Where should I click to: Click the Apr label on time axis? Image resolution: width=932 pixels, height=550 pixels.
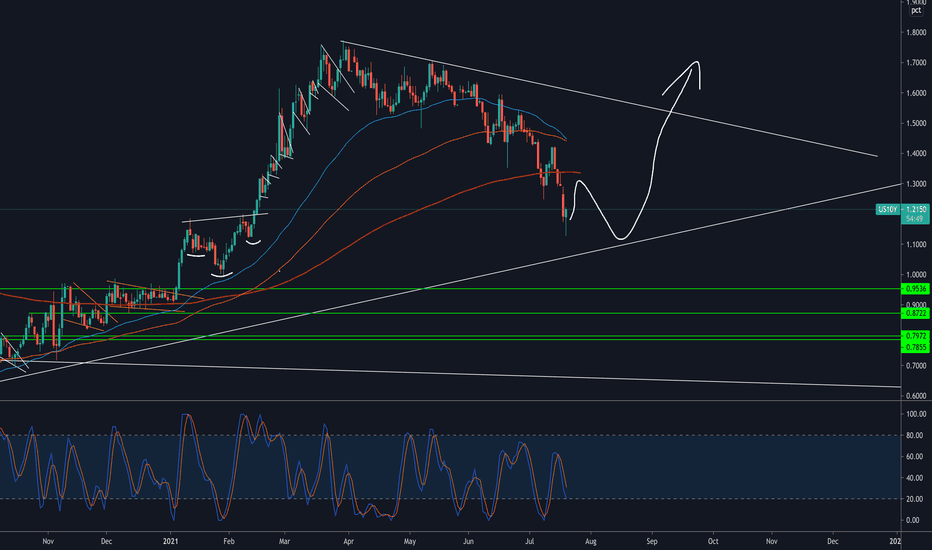(348, 542)
